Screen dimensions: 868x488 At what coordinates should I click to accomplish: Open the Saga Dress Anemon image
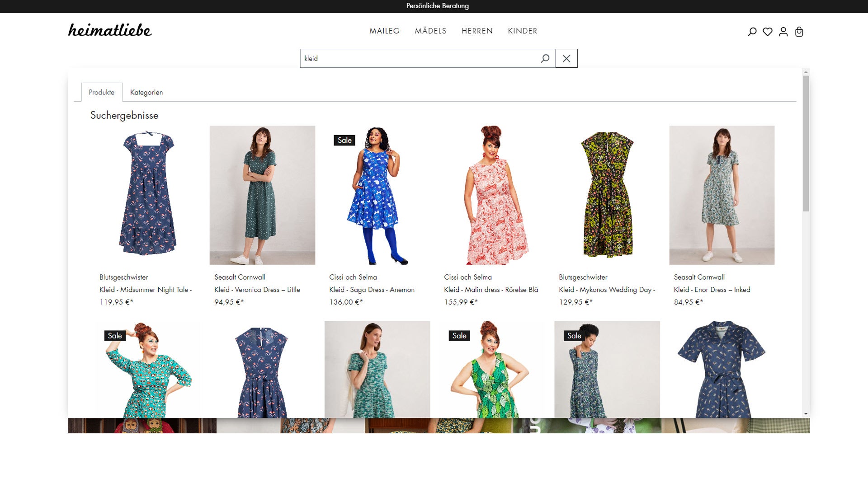(x=377, y=195)
